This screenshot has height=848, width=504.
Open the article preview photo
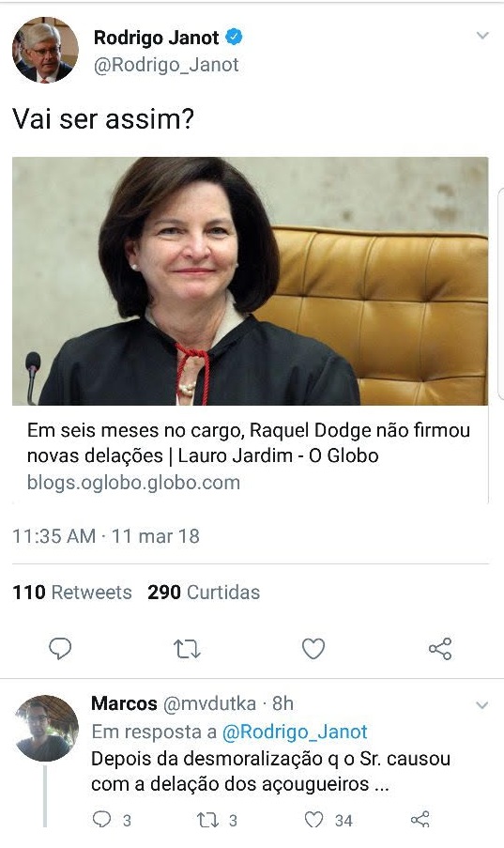coord(250,281)
